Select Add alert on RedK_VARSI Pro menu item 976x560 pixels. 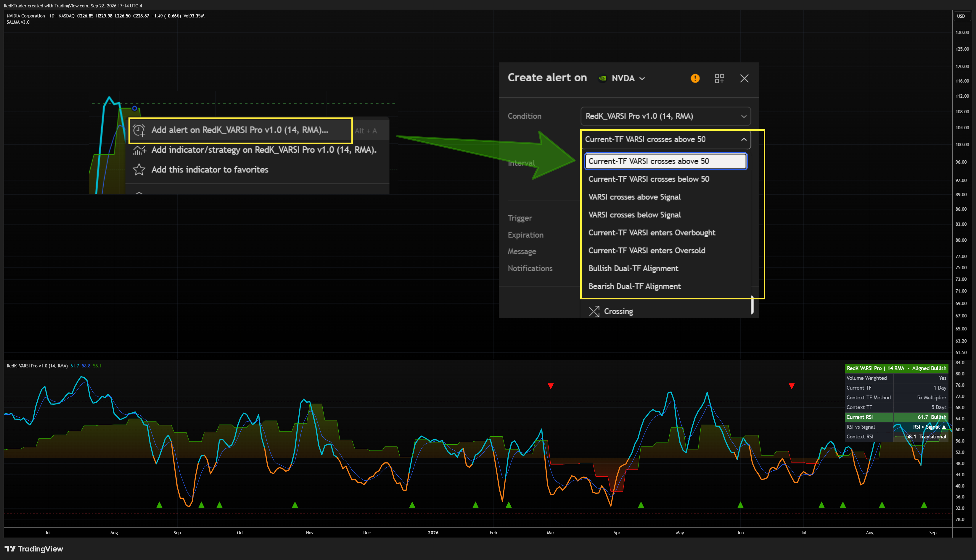[241, 130]
